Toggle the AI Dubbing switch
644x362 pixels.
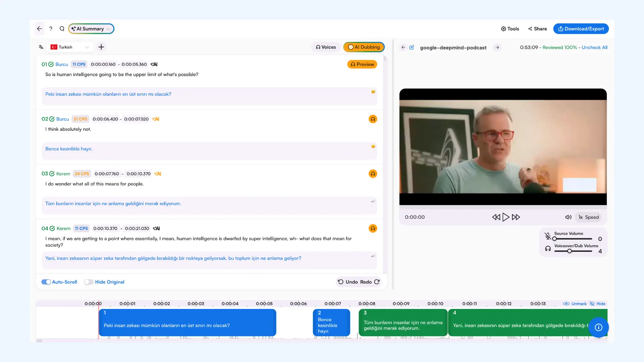coord(351,47)
